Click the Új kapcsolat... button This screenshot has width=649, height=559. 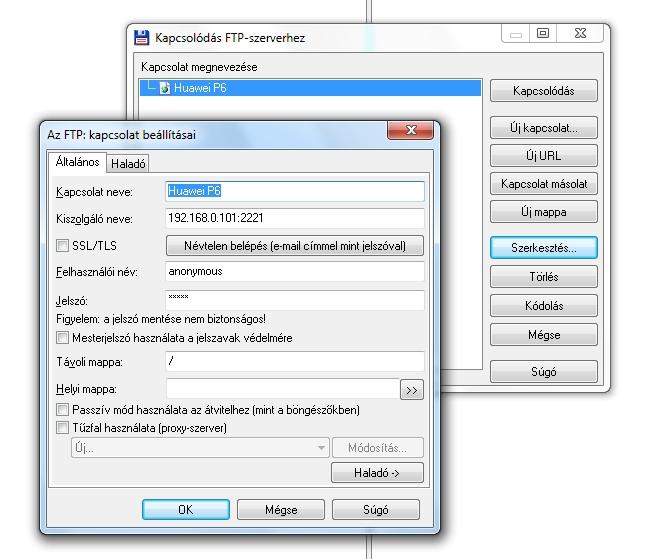click(544, 127)
